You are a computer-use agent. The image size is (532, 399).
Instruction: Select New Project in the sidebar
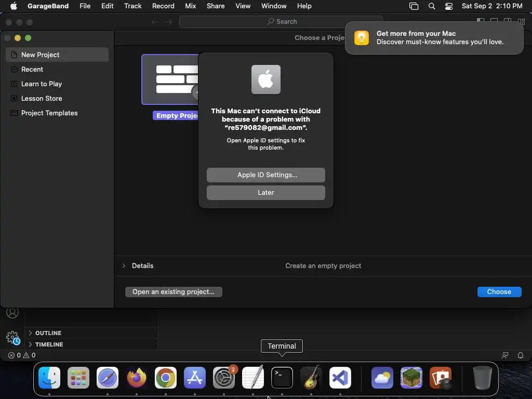(x=57, y=55)
